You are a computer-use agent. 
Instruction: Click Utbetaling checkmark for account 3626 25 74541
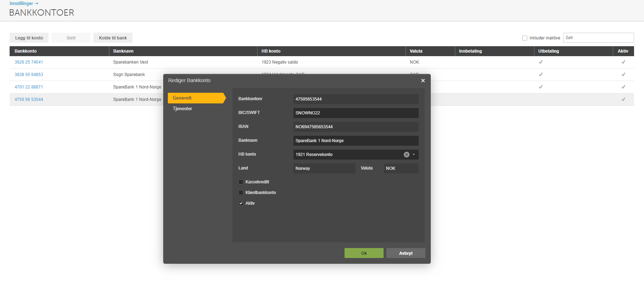[x=541, y=62]
